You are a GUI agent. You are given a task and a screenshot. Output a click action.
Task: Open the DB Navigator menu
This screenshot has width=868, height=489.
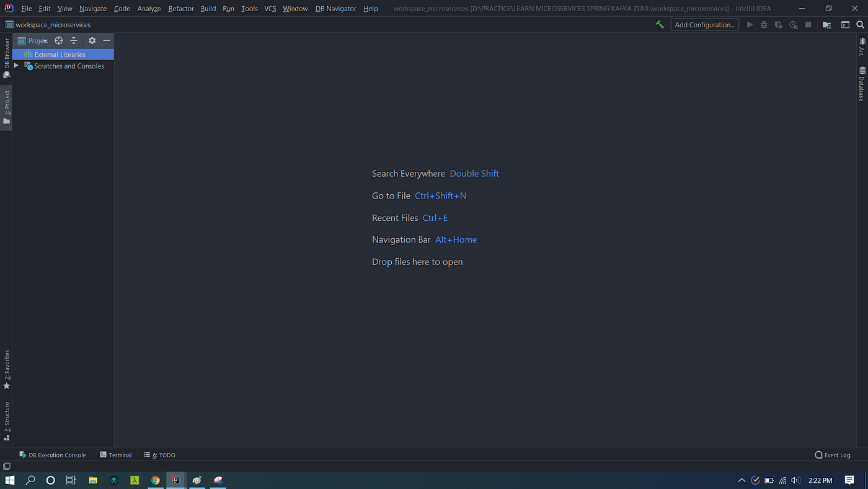(x=336, y=9)
